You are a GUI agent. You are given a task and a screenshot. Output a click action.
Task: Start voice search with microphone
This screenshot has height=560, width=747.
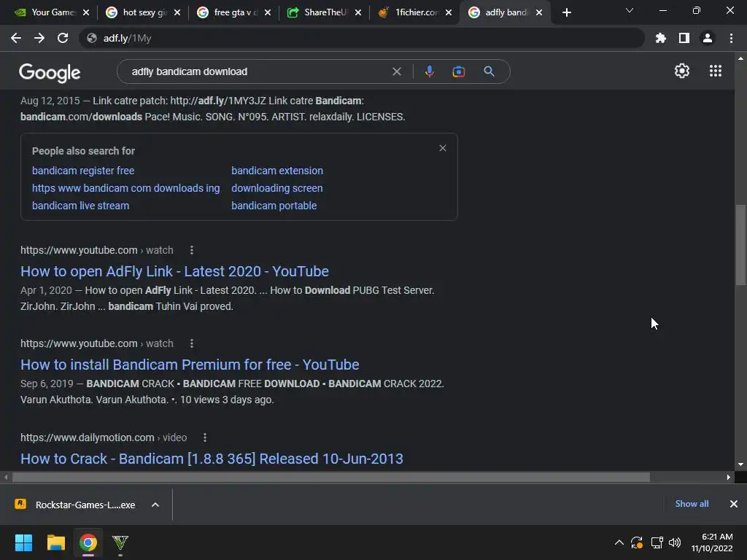tap(429, 71)
